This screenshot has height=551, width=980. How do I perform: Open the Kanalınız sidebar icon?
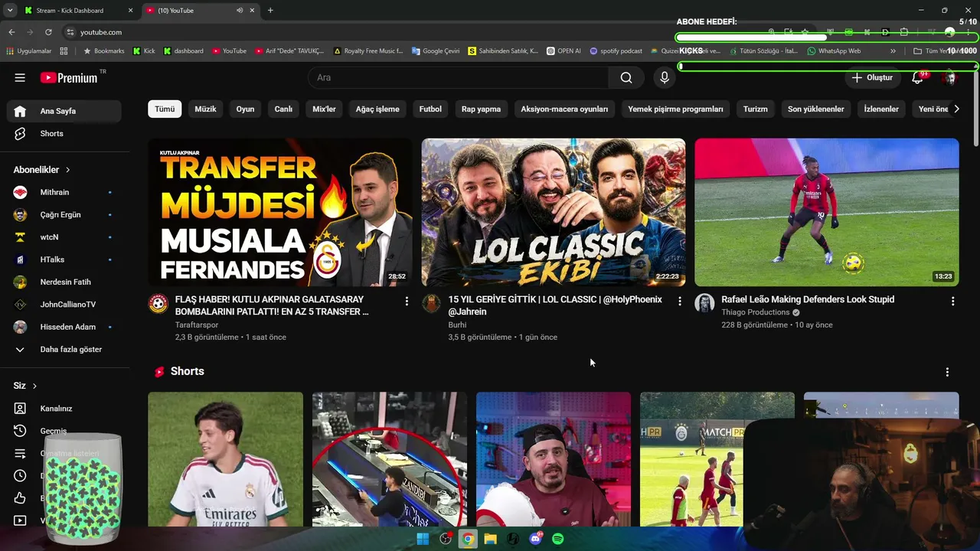[20, 409]
